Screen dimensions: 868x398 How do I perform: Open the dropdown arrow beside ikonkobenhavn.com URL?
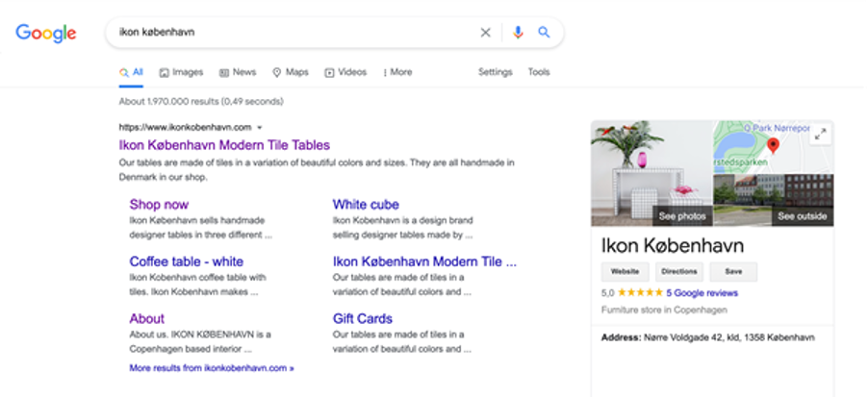[x=260, y=128]
